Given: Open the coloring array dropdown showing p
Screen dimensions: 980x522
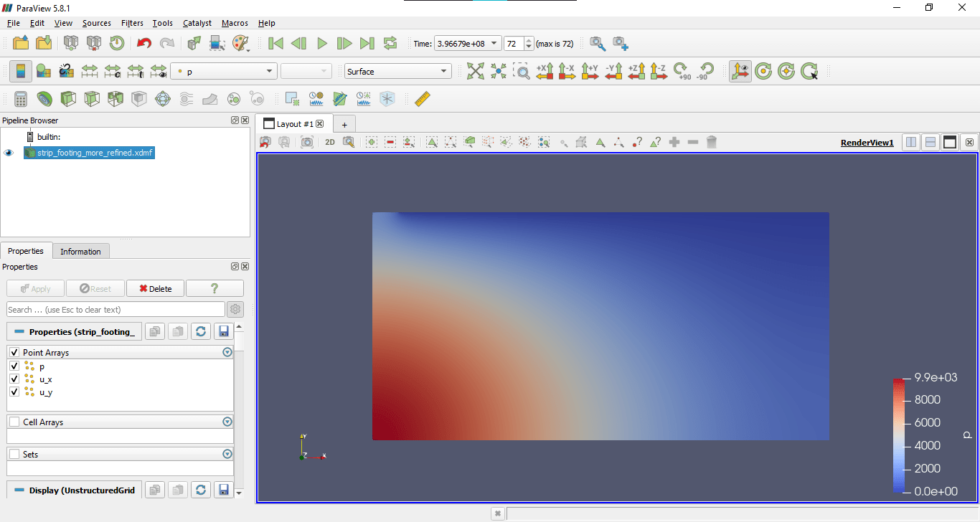Looking at the screenshot, I should pos(224,71).
